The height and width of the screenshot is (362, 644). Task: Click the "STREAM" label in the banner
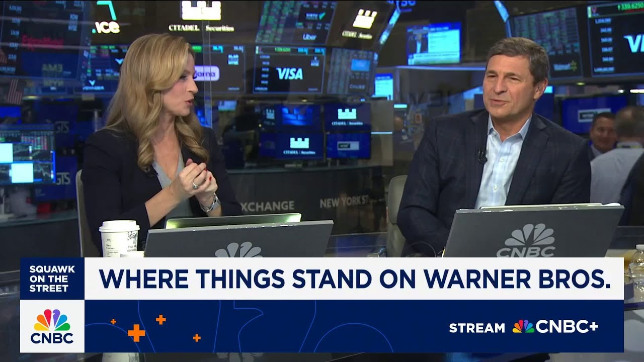point(477,328)
